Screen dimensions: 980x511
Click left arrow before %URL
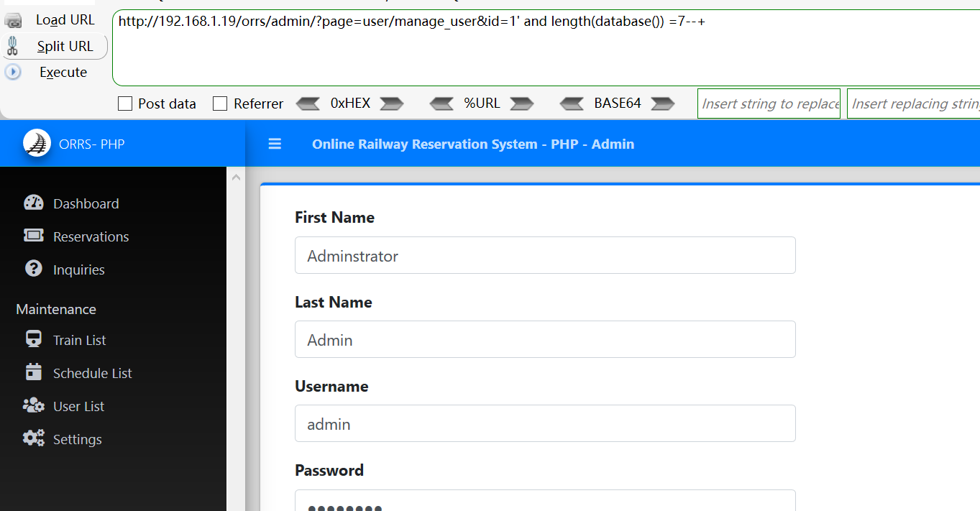[x=441, y=103]
